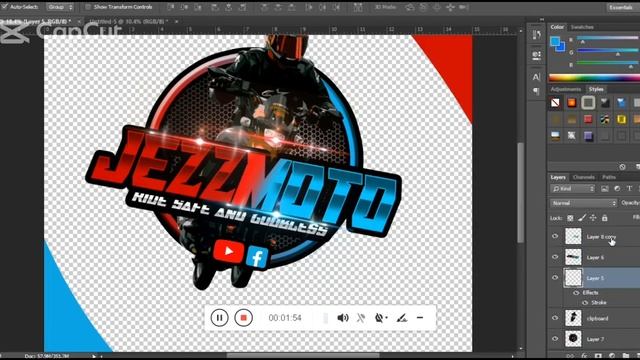Switch to the Untitled-5 document tab
The width and height of the screenshot is (640, 360).
pyautogui.click(x=129, y=21)
